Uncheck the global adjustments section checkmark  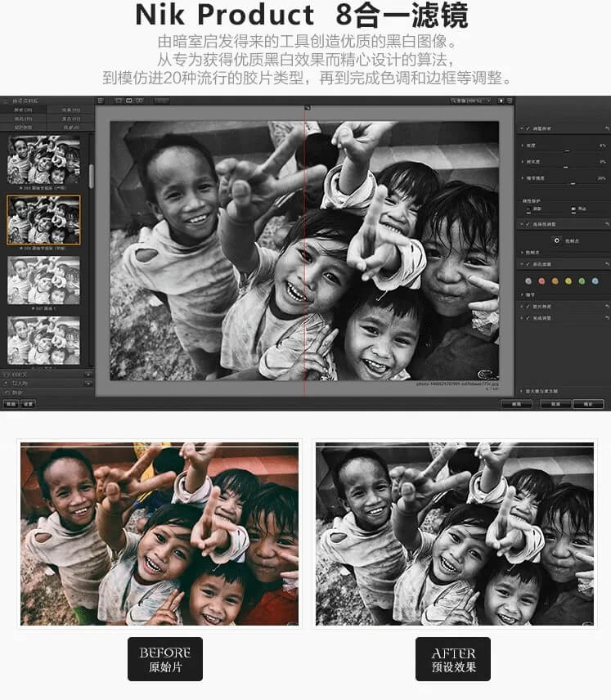coord(528,128)
